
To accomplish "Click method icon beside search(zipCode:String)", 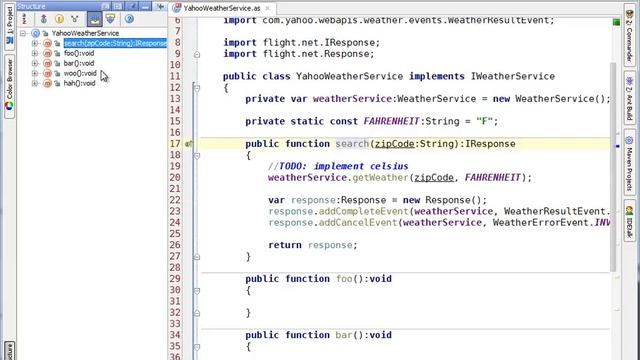I will 47,43.
